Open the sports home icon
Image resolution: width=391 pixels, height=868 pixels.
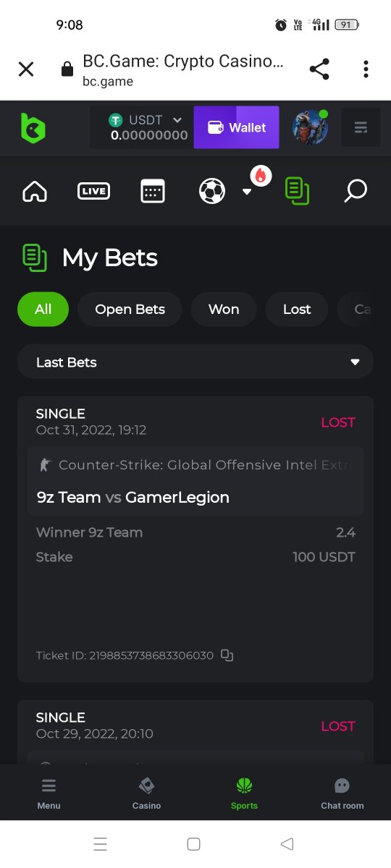[35, 191]
